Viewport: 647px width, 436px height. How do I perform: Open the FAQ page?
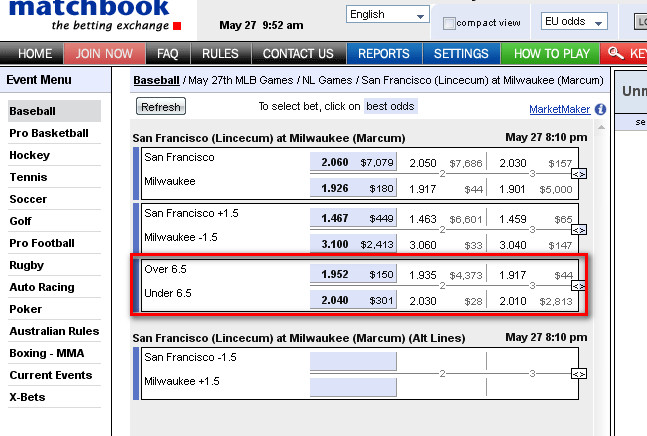tap(168, 54)
